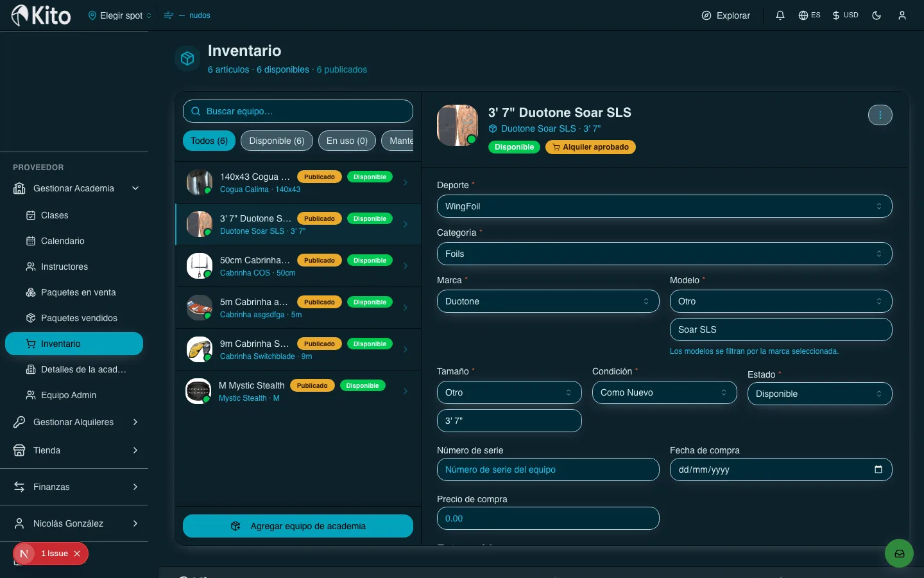Open the Categoria Foils dropdown
This screenshot has width=924, height=578.
664,254
